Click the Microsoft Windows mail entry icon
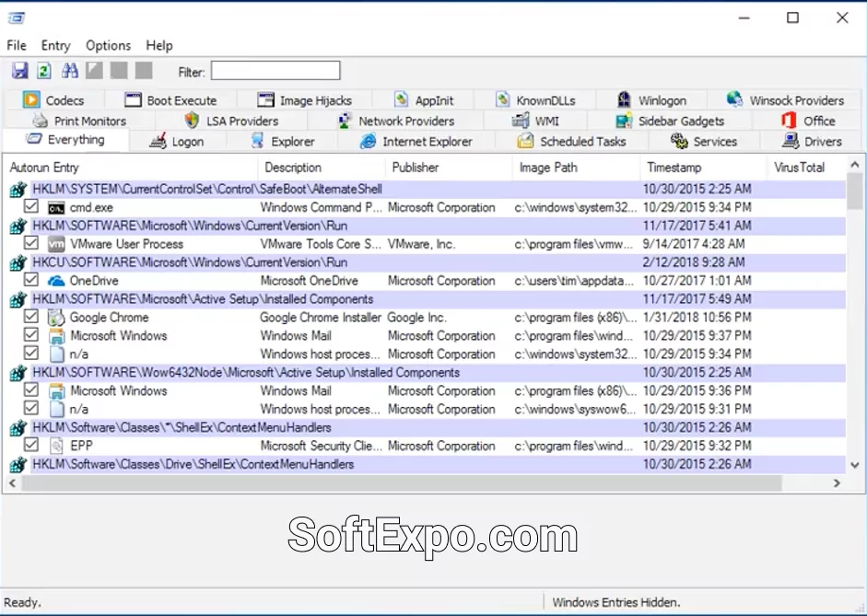Viewport: 867px width, 616px height. tap(56, 335)
